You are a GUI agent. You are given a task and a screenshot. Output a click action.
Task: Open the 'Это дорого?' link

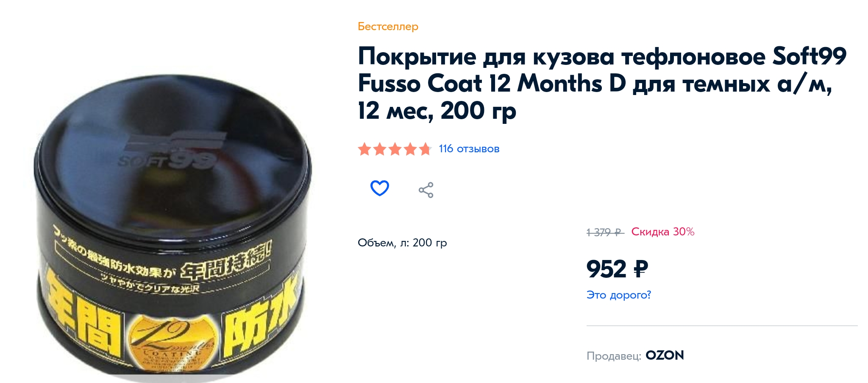pos(618,295)
